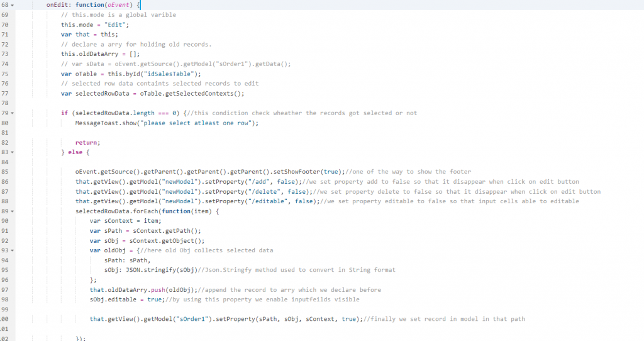Click 'that.oldDataArry.push(oldObj)' on line 97
This screenshot has height=341, width=644.
click(142, 289)
